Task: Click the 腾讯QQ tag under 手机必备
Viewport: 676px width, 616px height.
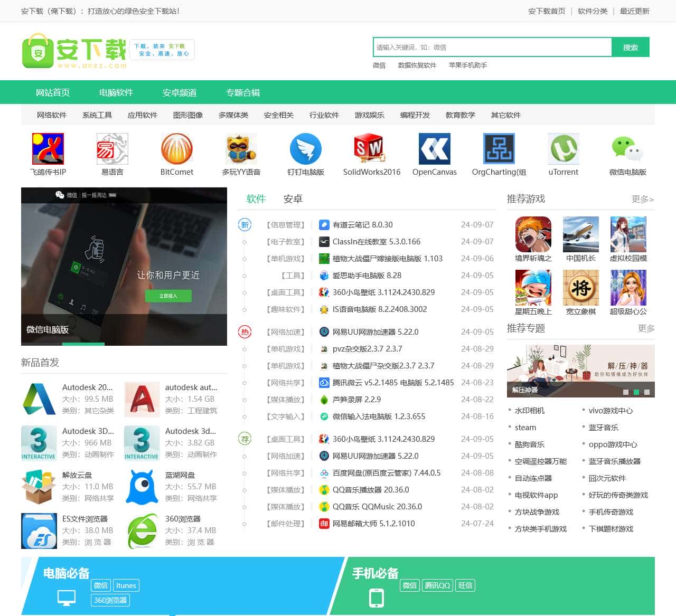Action: [438, 585]
